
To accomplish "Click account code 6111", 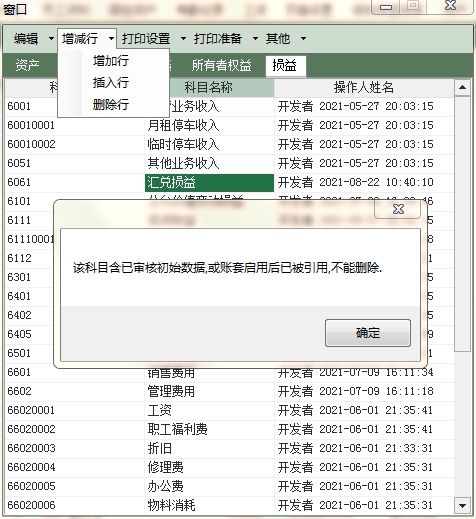I will (19, 220).
